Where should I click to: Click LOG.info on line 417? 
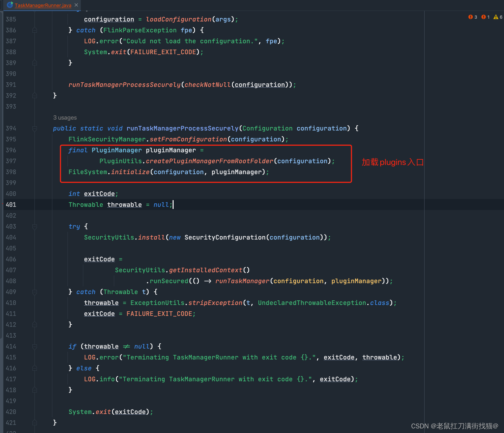point(99,379)
